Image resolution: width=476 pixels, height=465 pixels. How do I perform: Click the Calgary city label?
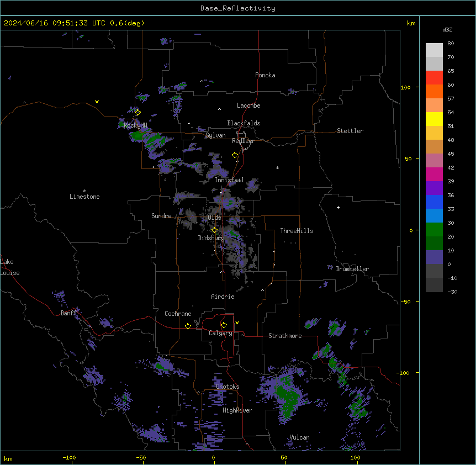pyautogui.click(x=220, y=333)
